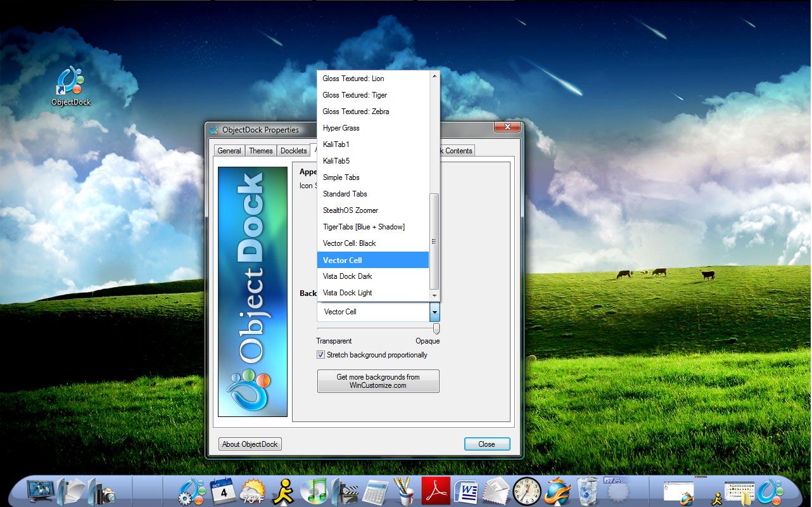The image size is (812, 507).
Task: Open the monitor icon in the dock
Action: 42,492
